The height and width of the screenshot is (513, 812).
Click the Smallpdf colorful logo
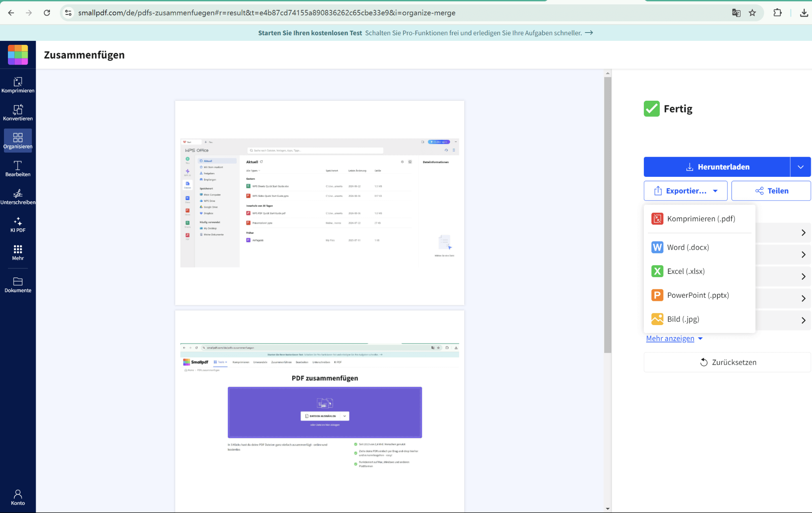point(18,55)
